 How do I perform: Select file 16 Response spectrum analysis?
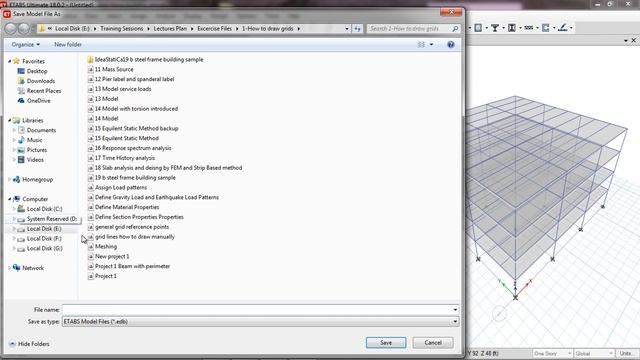(x=129, y=148)
